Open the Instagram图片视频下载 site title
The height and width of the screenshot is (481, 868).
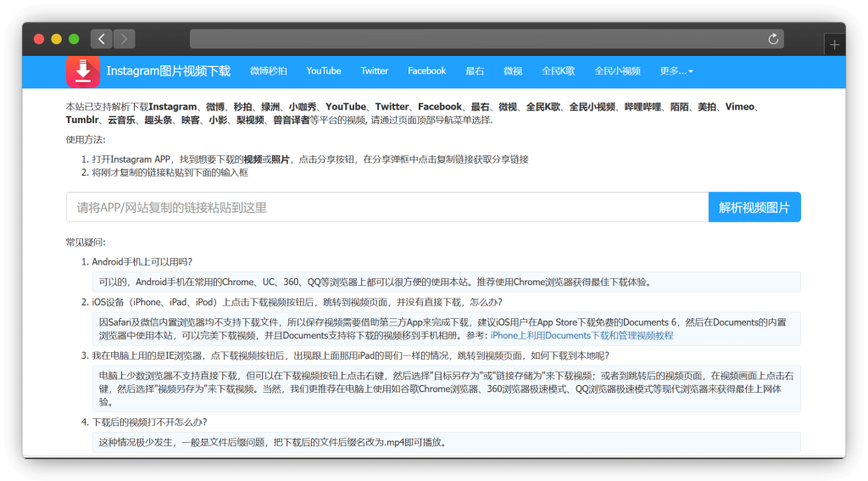point(169,71)
